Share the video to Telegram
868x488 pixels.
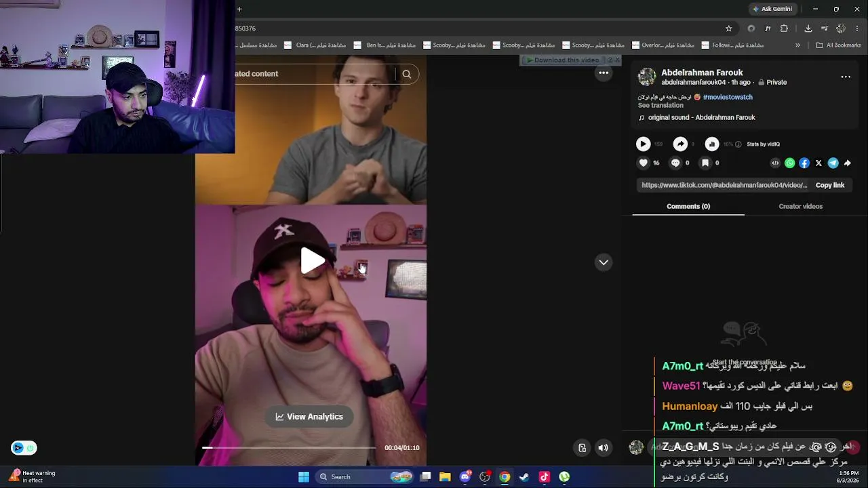(833, 163)
